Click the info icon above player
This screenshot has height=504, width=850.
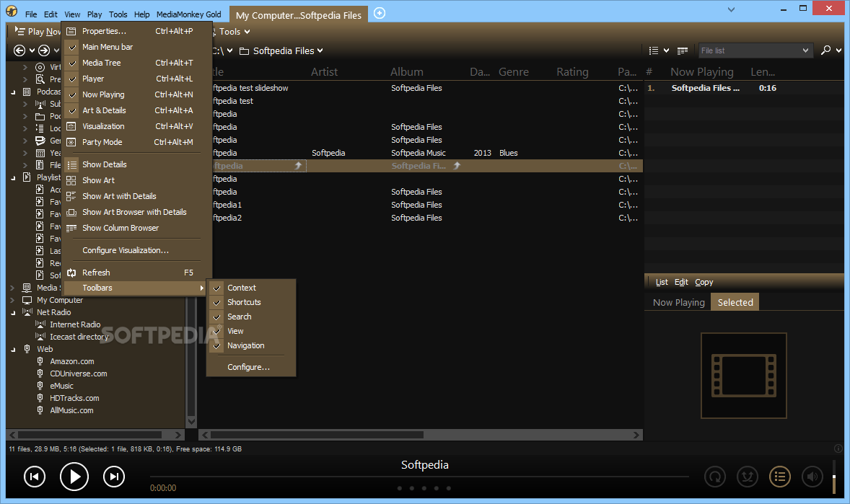point(838,448)
